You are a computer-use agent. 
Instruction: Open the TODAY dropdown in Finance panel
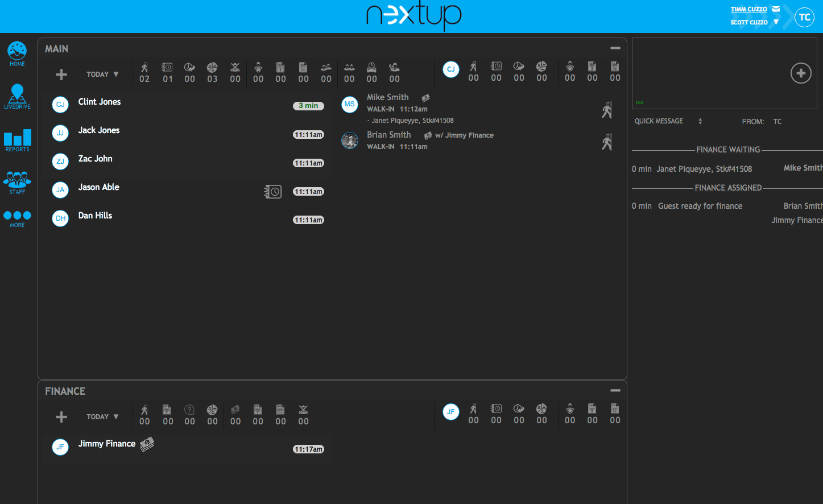(x=102, y=417)
